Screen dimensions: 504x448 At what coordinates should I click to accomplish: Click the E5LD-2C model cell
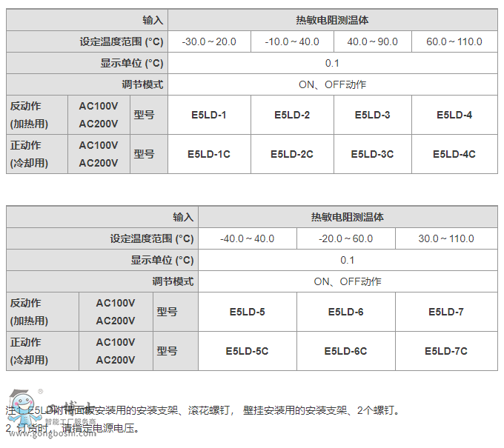[x=292, y=154]
